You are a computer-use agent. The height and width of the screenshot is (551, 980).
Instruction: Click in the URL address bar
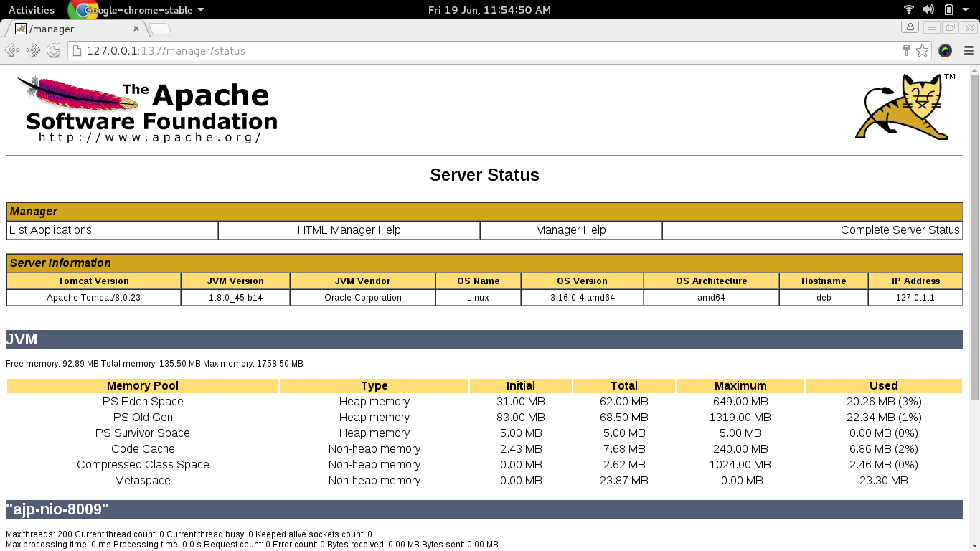[x=488, y=51]
